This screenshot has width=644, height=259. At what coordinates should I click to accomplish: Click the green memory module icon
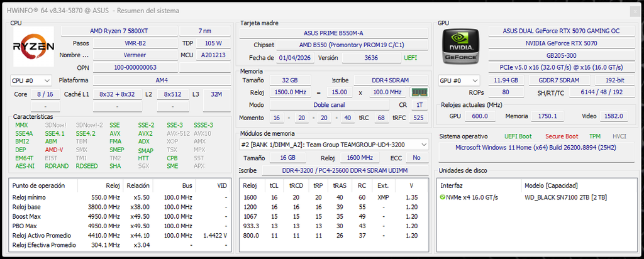419,92
